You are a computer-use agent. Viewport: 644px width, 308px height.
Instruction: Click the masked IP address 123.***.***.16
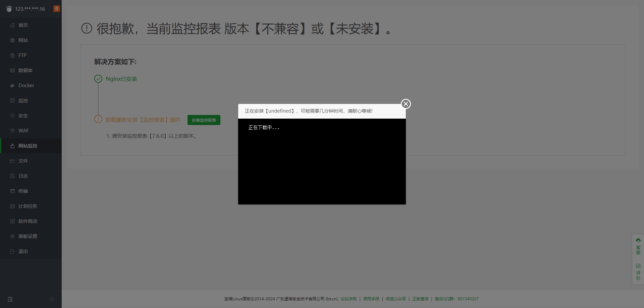30,9
